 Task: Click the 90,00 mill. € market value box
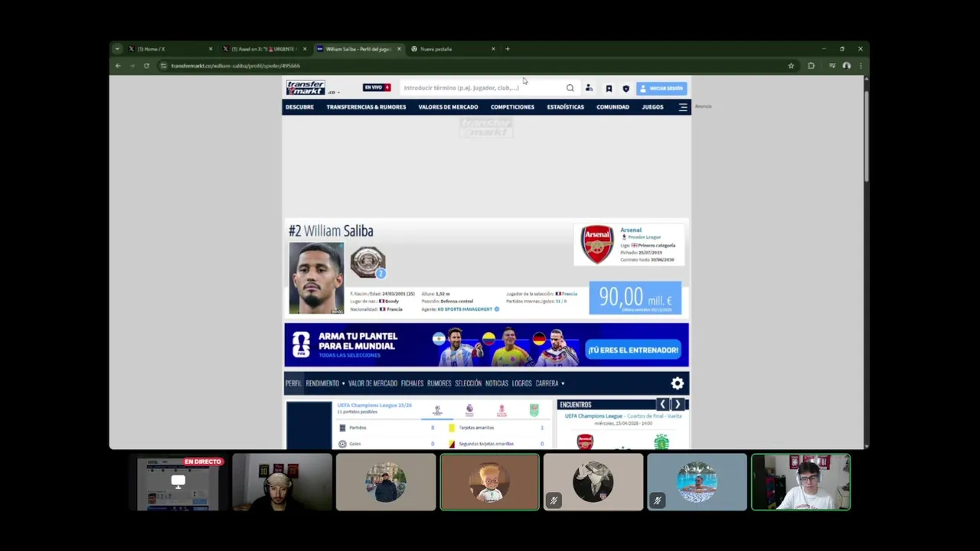click(635, 298)
